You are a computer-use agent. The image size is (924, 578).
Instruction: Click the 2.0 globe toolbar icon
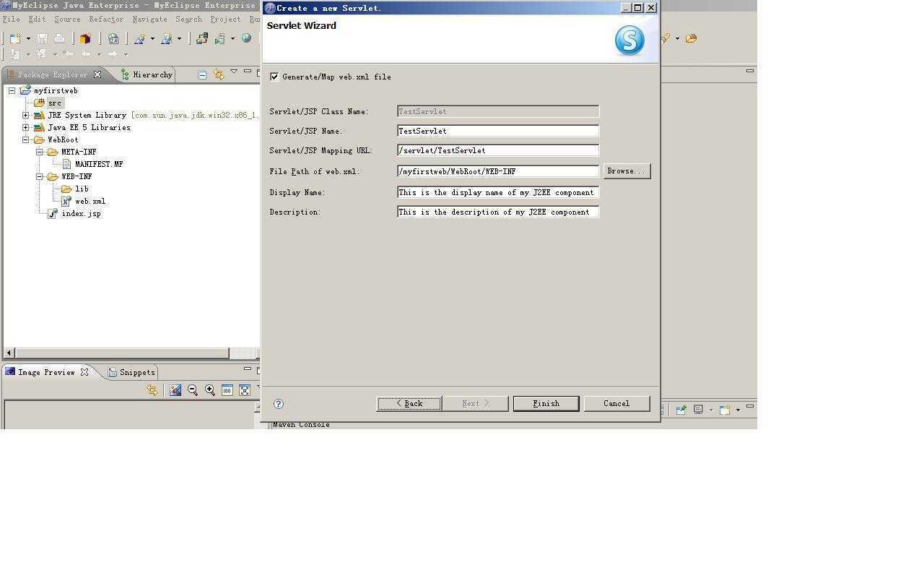113,38
